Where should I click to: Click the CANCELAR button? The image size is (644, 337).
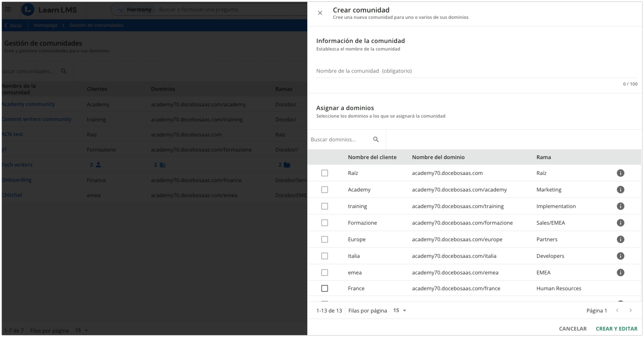click(x=573, y=329)
